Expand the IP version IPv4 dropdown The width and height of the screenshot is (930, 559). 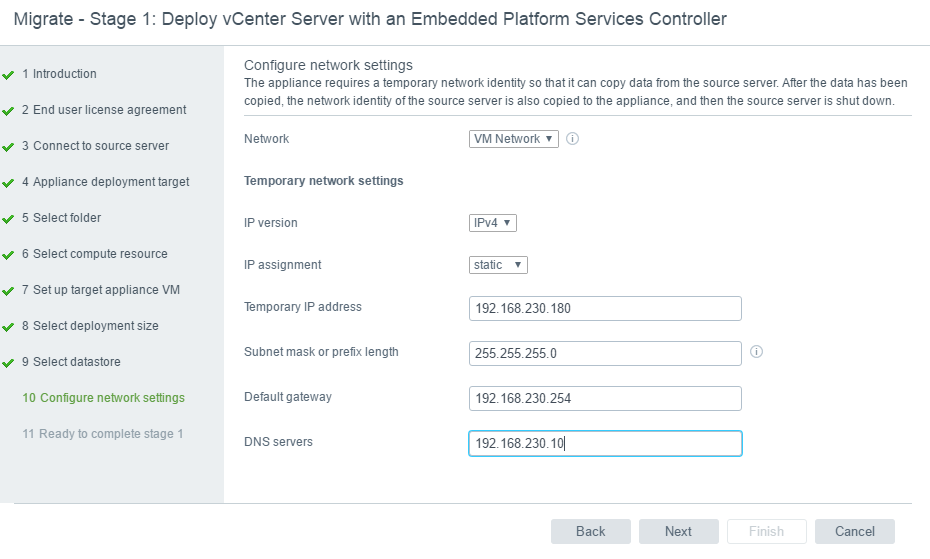(x=493, y=223)
